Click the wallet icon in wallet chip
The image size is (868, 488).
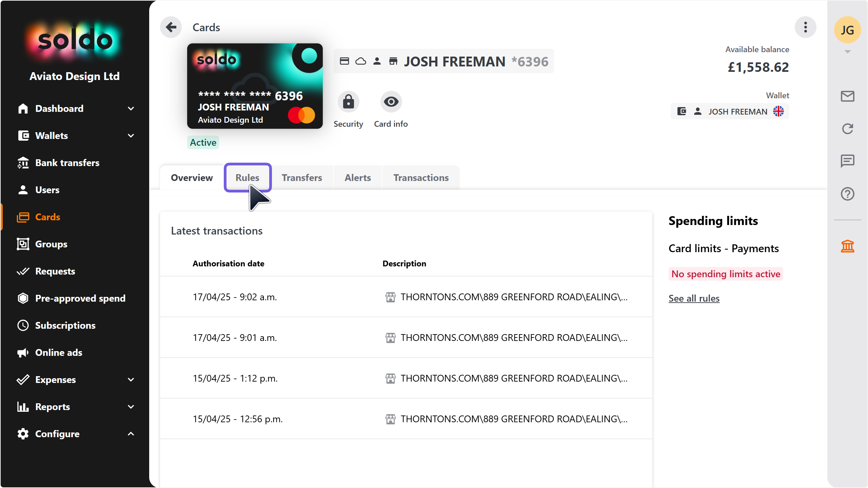[682, 111]
